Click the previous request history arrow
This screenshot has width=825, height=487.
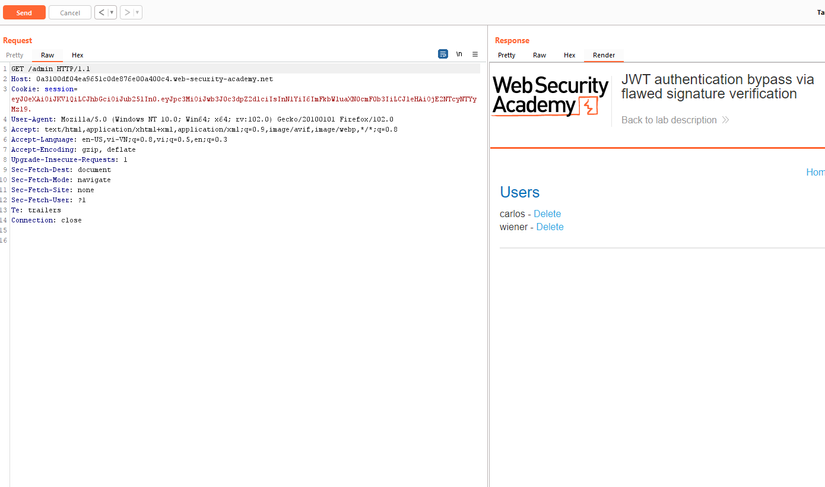101,13
